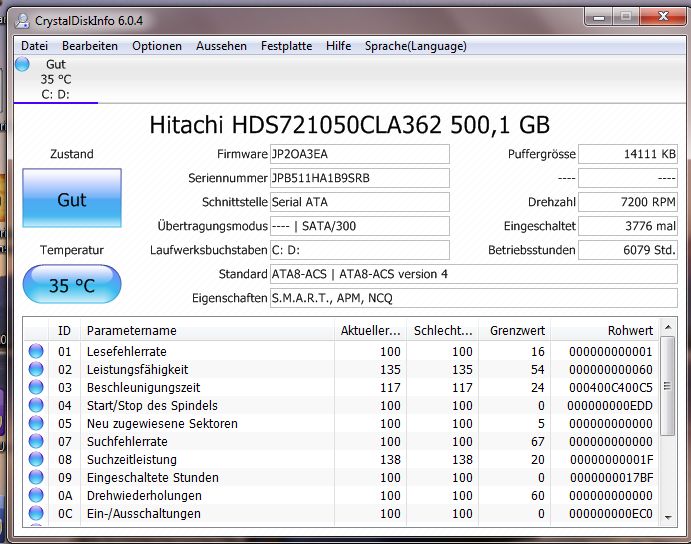Select the Neu zugewiesene Sektoren row name
The height and width of the screenshot is (544, 691).
[162, 424]
